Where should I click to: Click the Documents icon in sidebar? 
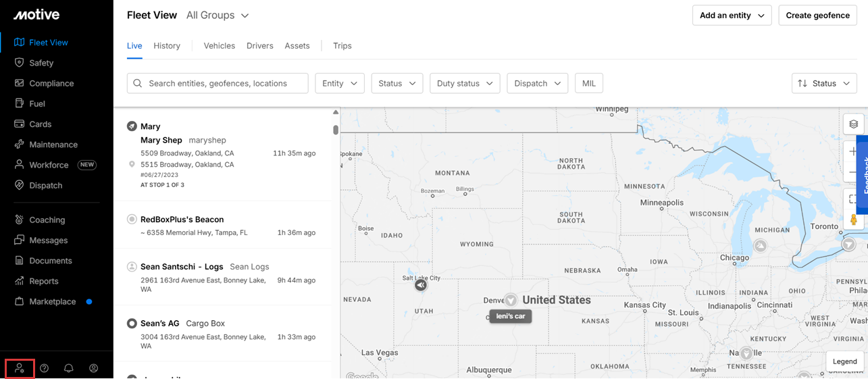point(19,260)
